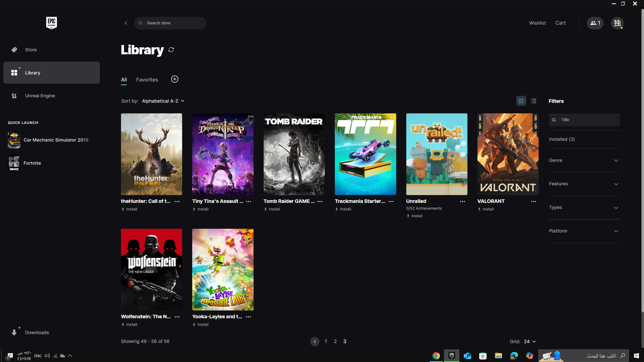The image size is (644, 362).
Task: Open options menu for Tomb Raider GAME
Action: [x=320, y=201]
